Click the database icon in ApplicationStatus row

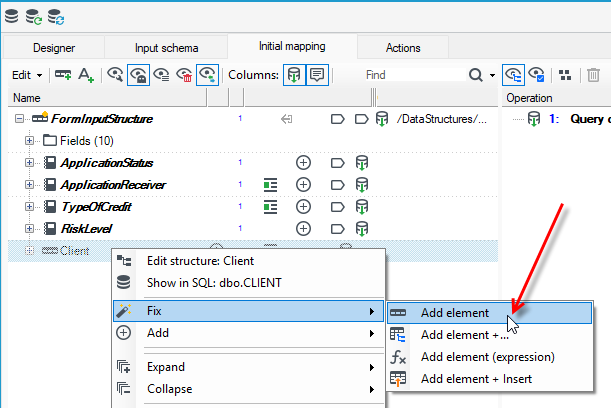point(362,163)
